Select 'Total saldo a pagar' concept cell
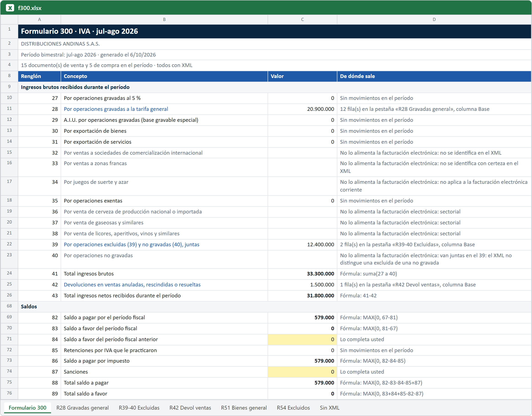This screenshot has width=532, height=416. pyautogui.click(x=164, y=383)
